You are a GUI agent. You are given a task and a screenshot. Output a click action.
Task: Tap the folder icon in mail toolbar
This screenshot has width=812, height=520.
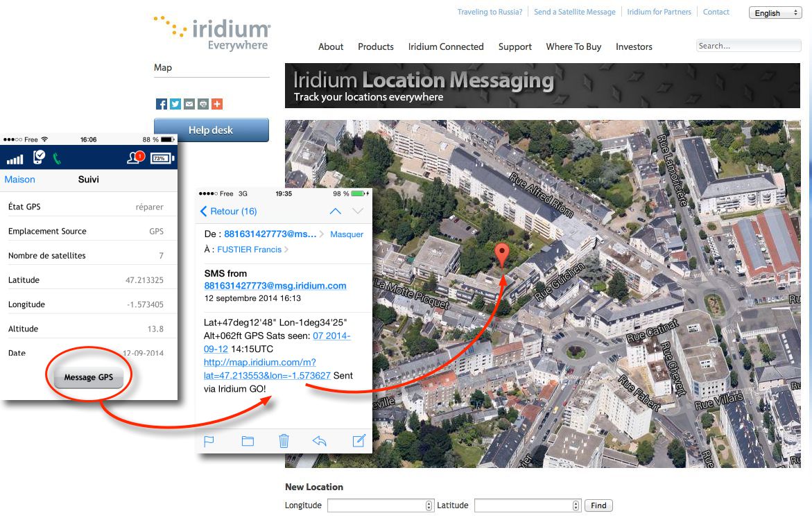[x=248, y=441]
